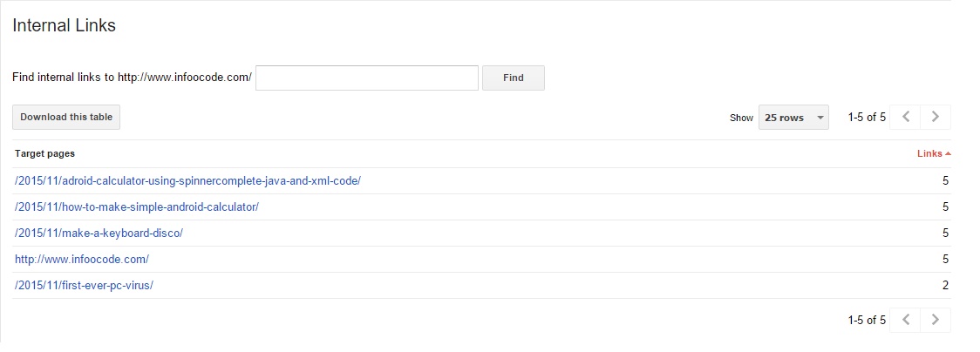The width and height of the screenshot is (980, 352).
Task: Open the make-a-keyboard-disco link
Action: pos(99,234)
